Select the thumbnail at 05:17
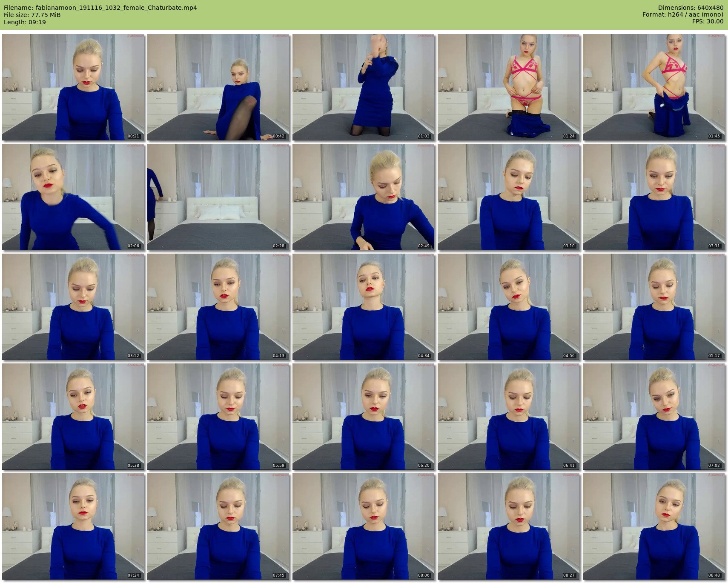The width and height of the screenshot is (728, 583). 653,307
